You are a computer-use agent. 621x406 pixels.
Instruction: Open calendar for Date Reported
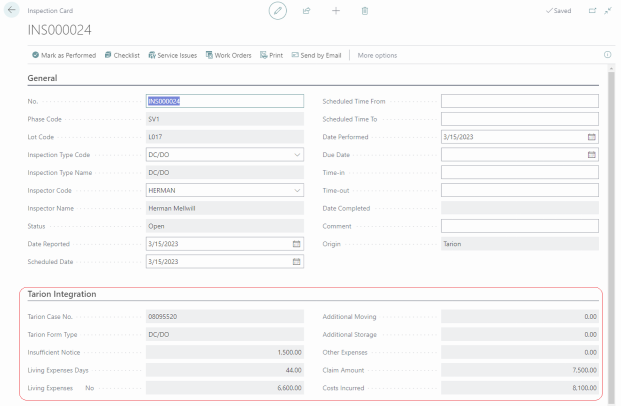[296, 244]
